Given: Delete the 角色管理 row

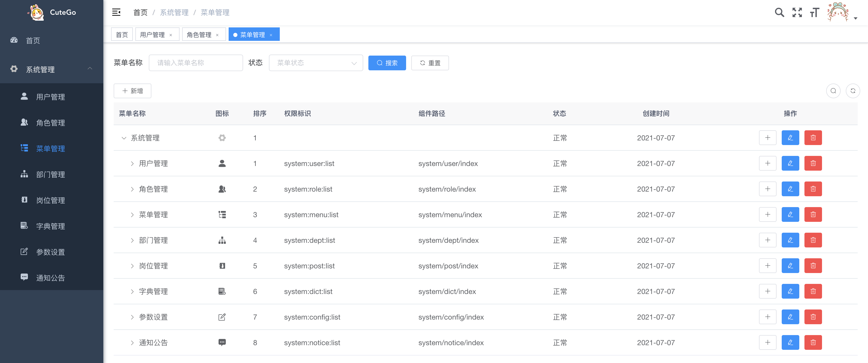Looking at the screenshot, I should point(813,189).
